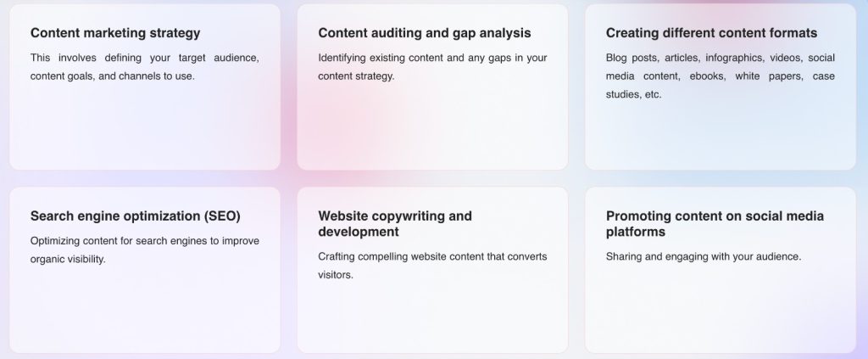Click blank area of the social media promotion card
Screen dimensions: 868x359
721,311
